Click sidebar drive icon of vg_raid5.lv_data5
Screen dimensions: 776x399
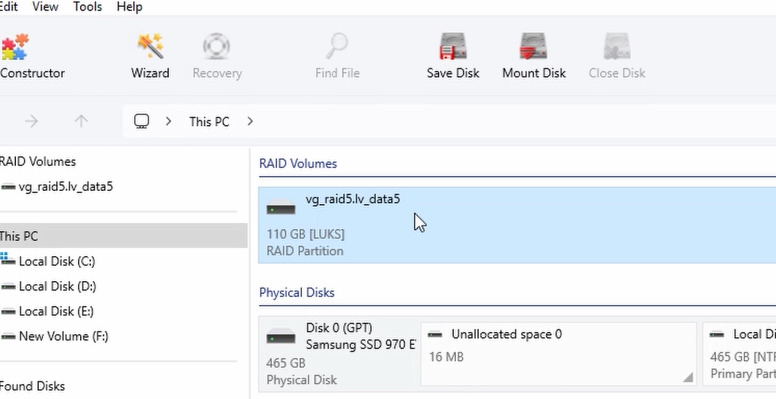tap(8, 187)
